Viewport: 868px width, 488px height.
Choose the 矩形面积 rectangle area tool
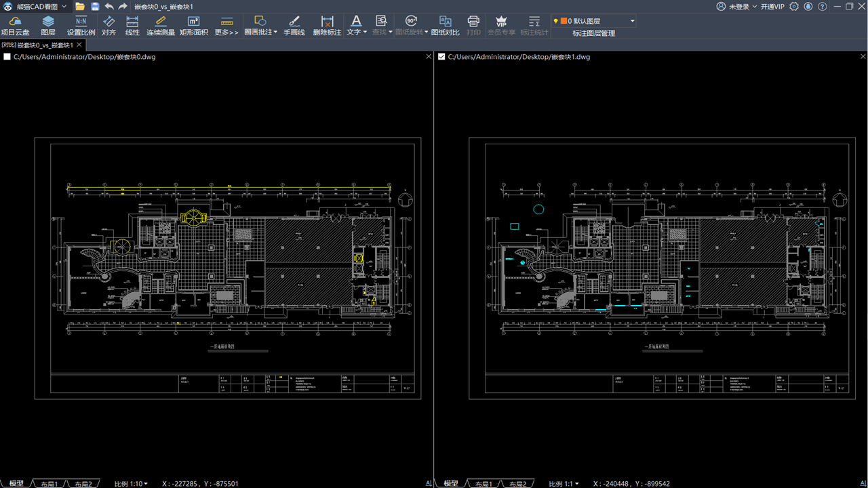point(193,26)
